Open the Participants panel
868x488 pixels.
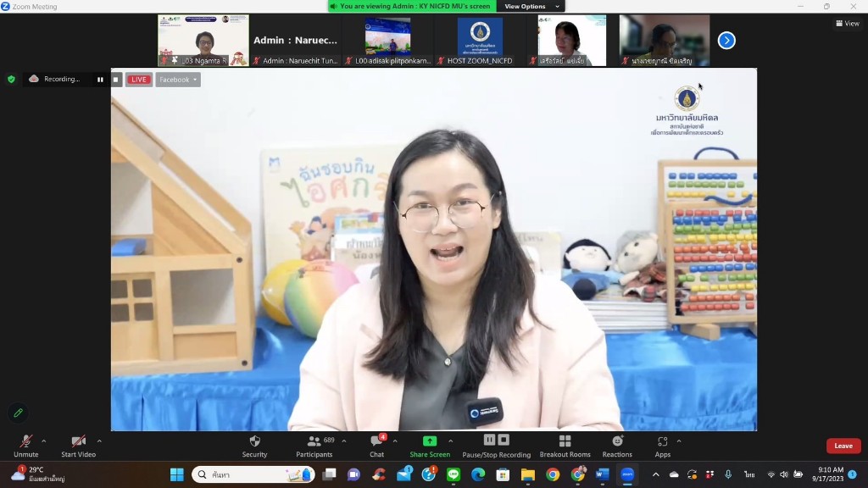314,446
